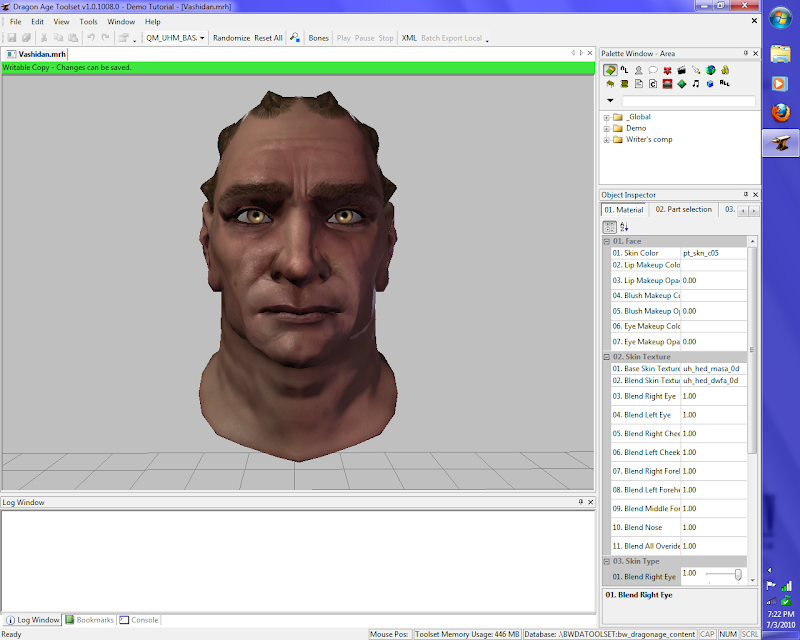Viewport: 800px width, 640px height.
Task: Click the clapperboard icon in palette
Action: coord(681,70)
